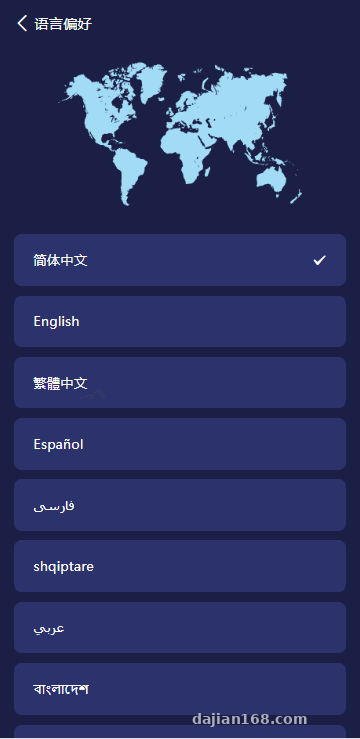This screenshot has height=739, width=360.
Task: Click Greenland on the world map
Action: tap(152, 81)
